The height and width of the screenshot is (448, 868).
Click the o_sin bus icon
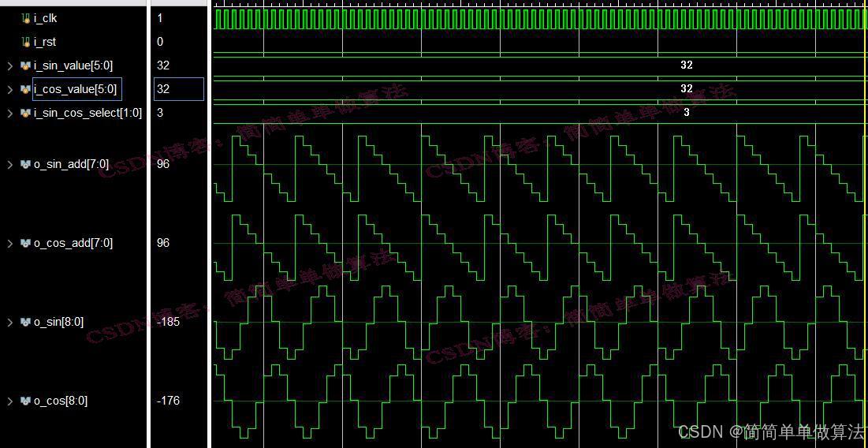click(x=25, y=323)
